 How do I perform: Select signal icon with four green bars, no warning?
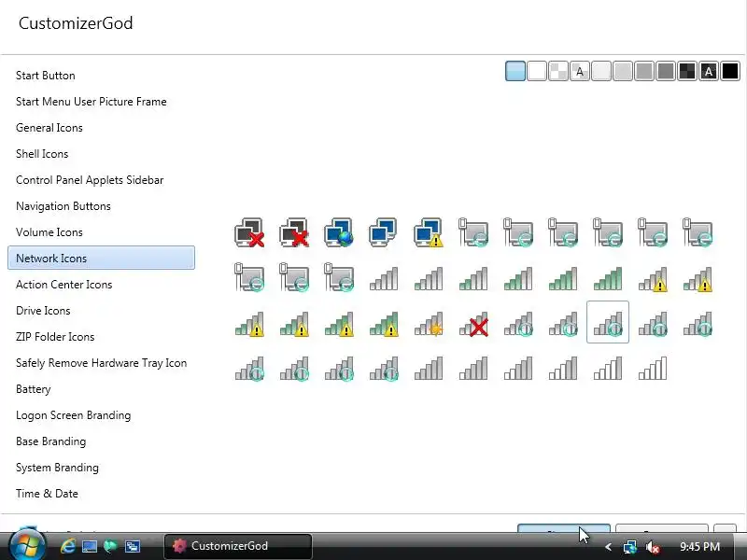coord(563,278)
